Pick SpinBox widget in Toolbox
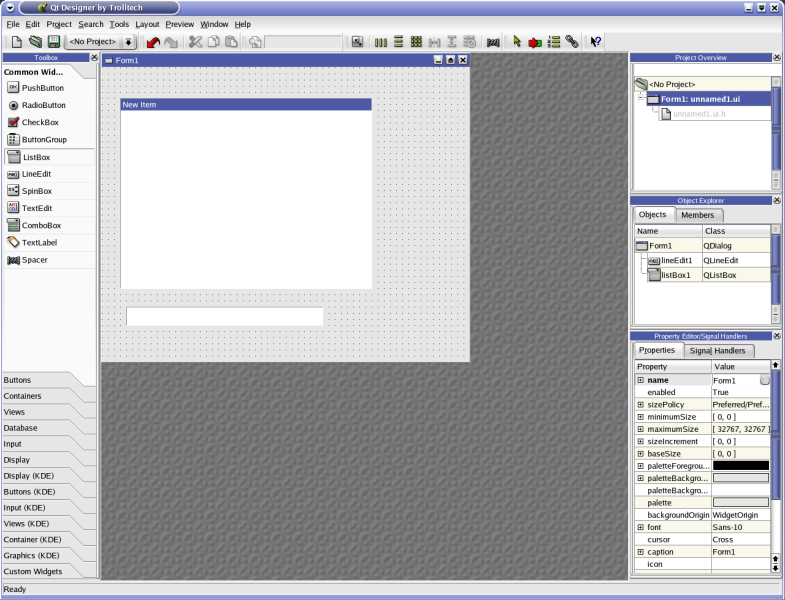Screen dimensions: 785x600 pyautogui.click(x=49, y=191)
